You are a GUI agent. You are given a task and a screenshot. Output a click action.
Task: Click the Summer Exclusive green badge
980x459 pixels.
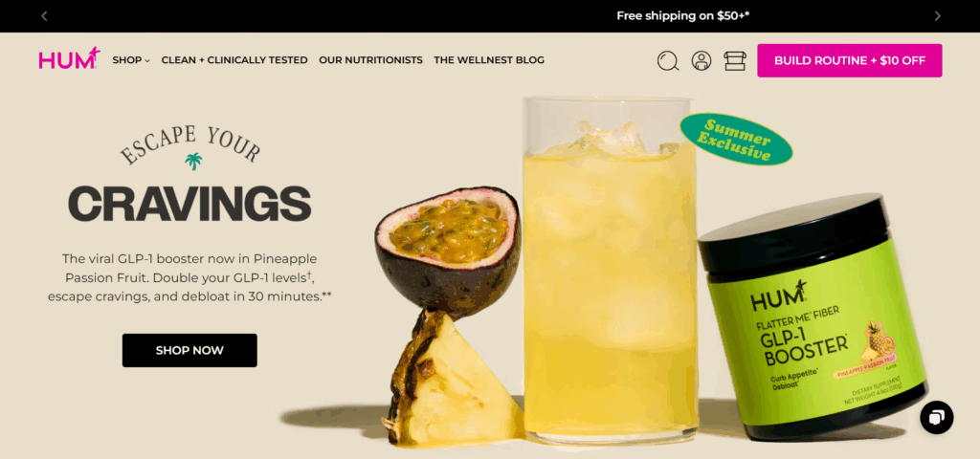coord(736,139)
